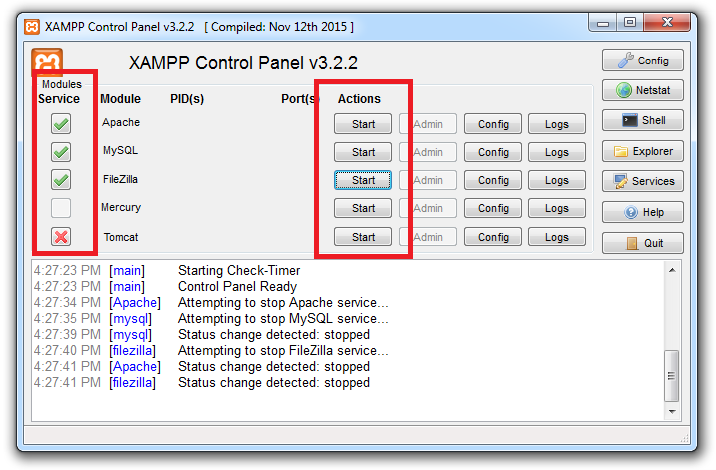This screenshot has height=470, width=716.
Task: Launch the Shell terminal button
Action: pyautogui.click(x=643, y=121)
